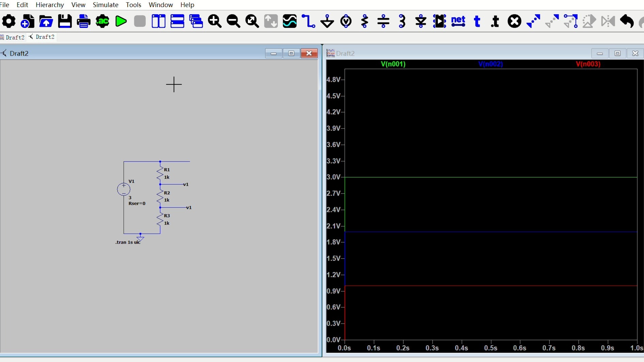Close the Draft2 waveform window
The height and width of the screenshot is (362, 644).
click(x=635, y=53)
